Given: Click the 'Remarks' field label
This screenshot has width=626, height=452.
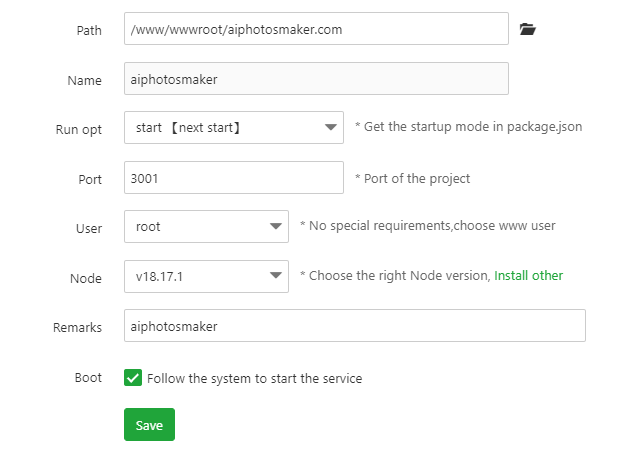Looking at the screenshot, I should [x=77, y=327].
